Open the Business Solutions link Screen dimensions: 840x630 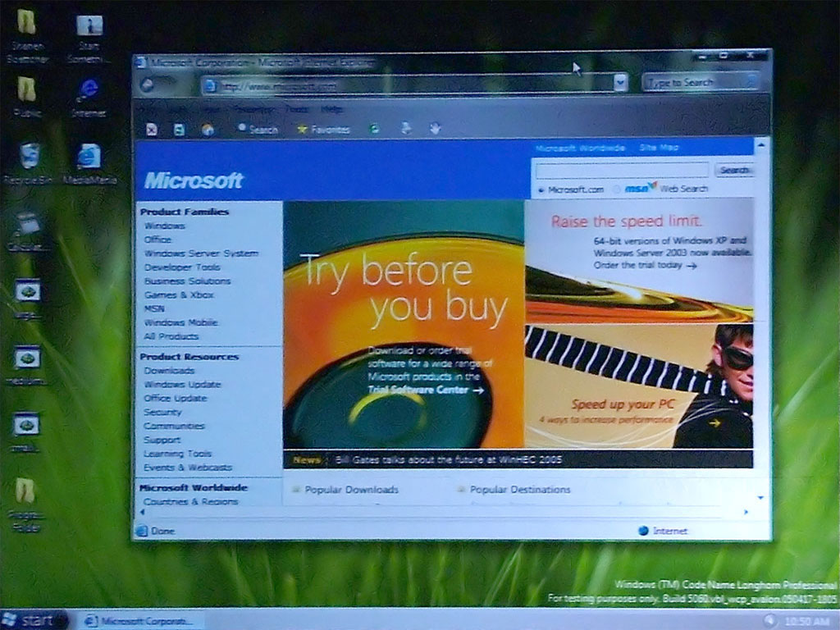(187, 281)
